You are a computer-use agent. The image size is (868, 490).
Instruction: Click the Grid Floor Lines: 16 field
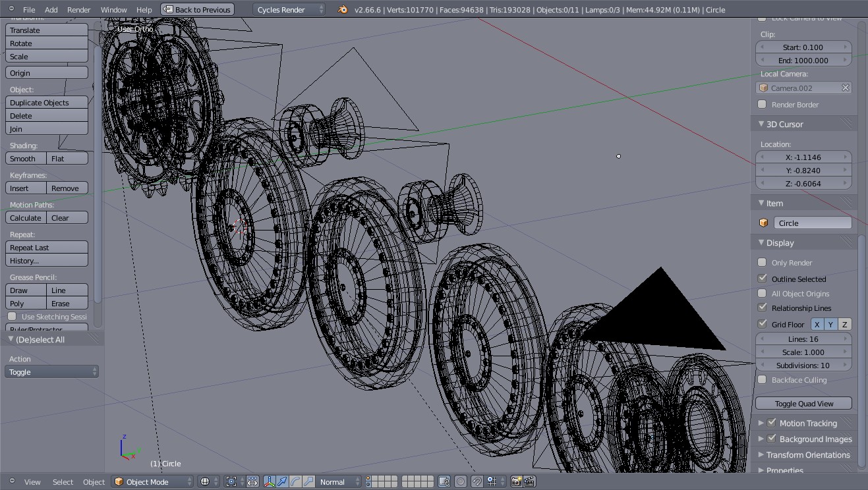coord(804,339)
